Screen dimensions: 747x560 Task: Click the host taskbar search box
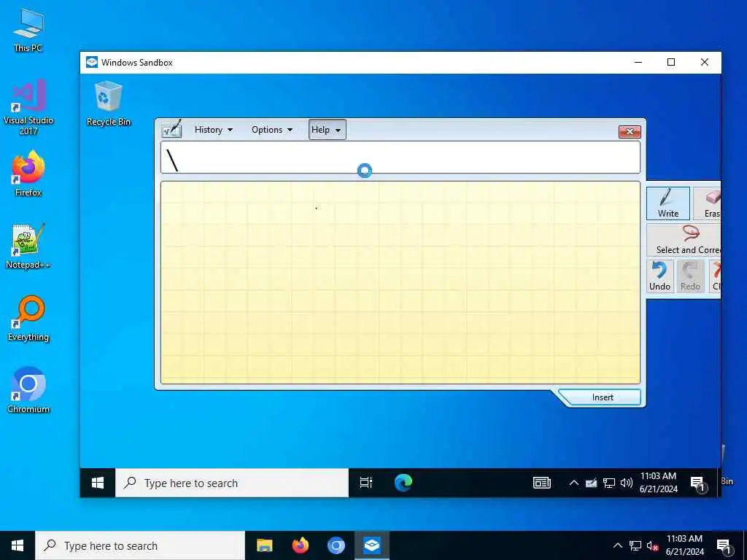[x=140, y=545]
